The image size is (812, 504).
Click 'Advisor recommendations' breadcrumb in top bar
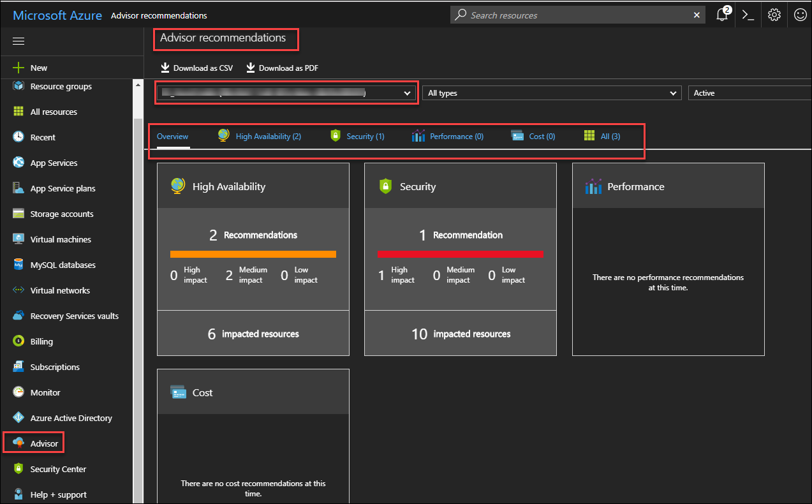pos(159,15)
